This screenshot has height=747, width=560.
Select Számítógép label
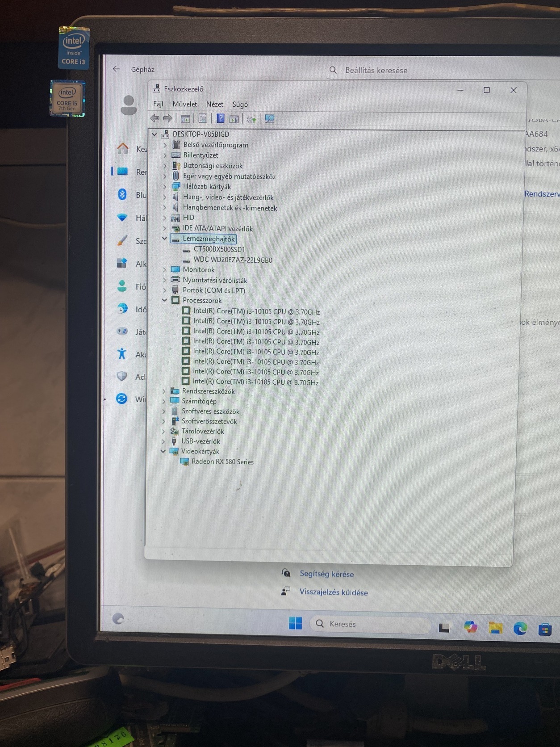(x=199, y=401)
